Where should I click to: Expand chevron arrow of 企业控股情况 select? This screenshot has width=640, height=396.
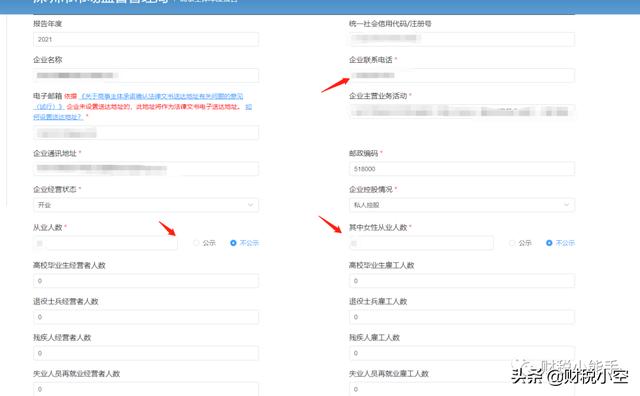(567, 205)
